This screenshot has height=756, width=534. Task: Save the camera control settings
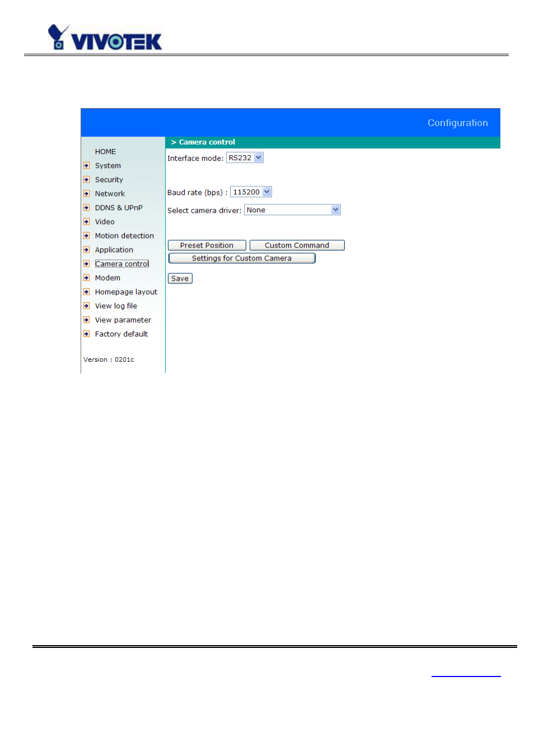[x=180, y=278]
